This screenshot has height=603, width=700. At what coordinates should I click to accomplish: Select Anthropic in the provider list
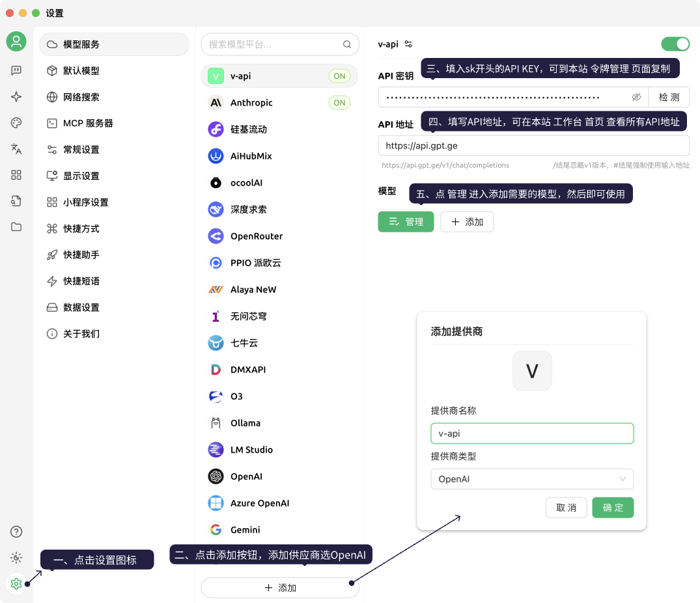279,103
